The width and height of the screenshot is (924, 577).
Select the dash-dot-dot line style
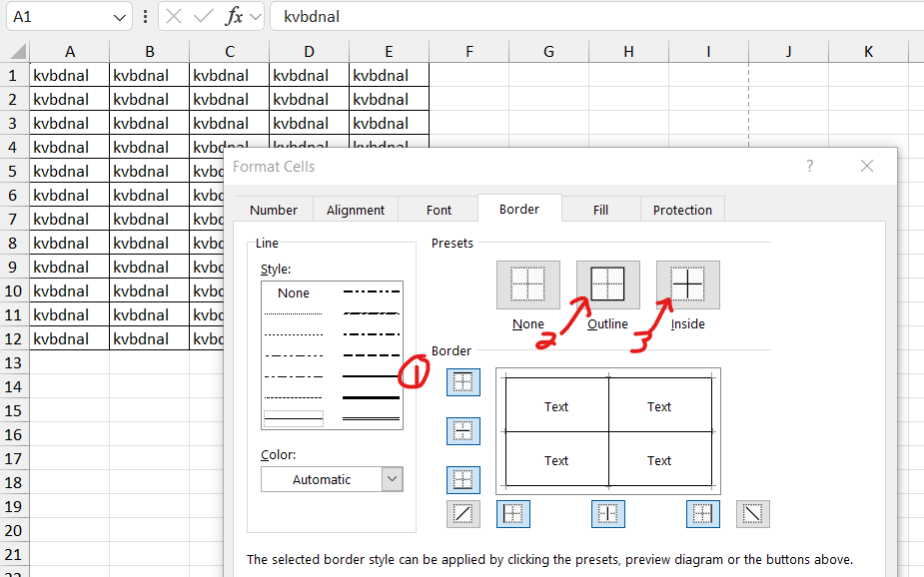click(x=372, y=291)
